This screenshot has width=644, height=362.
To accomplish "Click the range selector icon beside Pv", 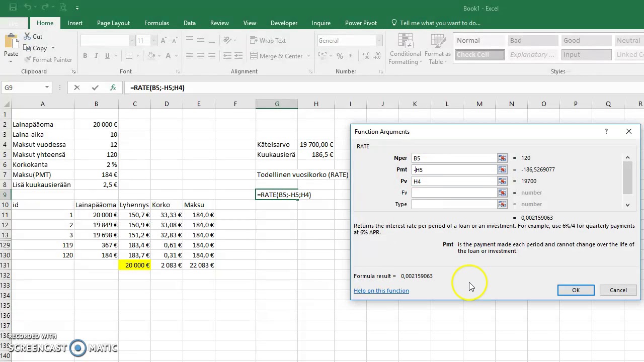I will tap(502, 181).
